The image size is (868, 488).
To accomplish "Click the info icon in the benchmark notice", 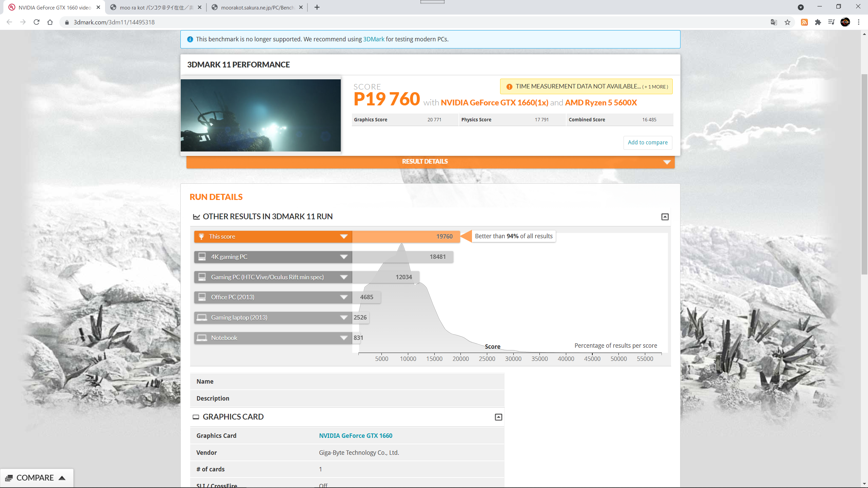I will tap(190, 39).
